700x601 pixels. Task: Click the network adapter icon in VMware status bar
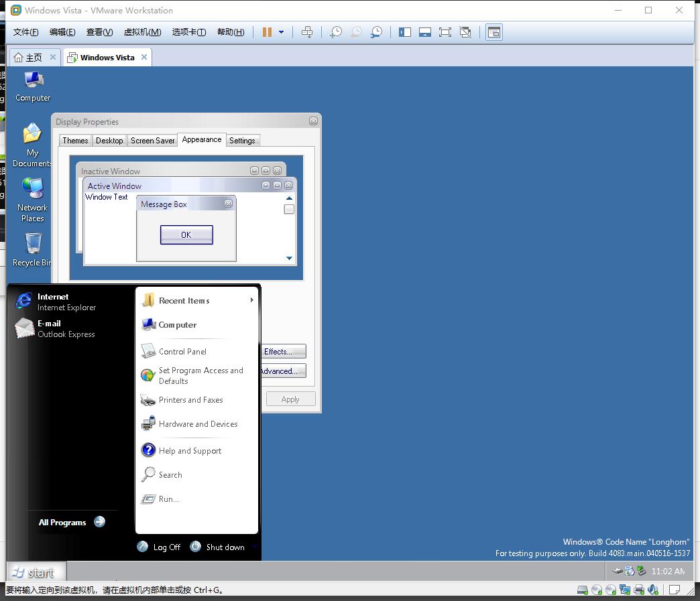[625, 590]
